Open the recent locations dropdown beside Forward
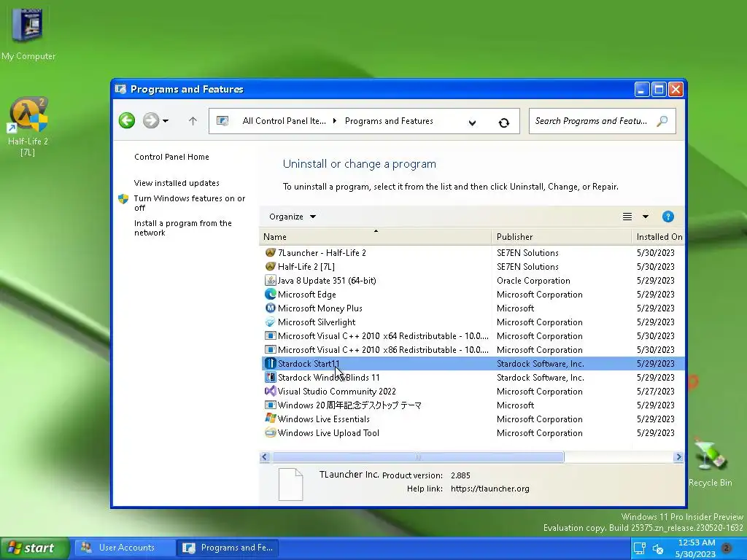The height and width of the screenshot is (560, 747). coord(166,121)
